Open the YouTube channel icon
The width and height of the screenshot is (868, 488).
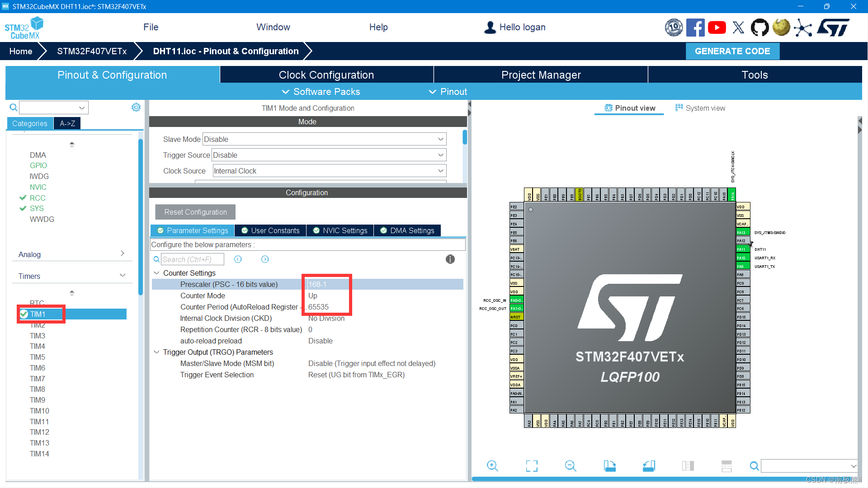pyautogui.click(x=717, y=28)
